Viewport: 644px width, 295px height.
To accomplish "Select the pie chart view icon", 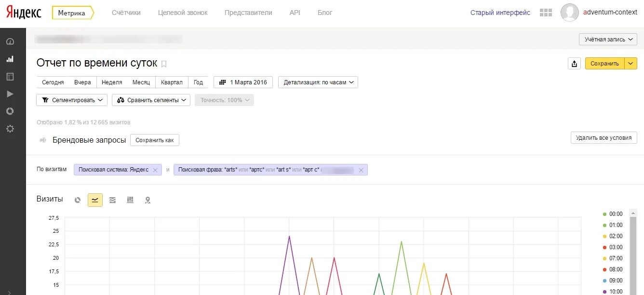I will point(78,200).
